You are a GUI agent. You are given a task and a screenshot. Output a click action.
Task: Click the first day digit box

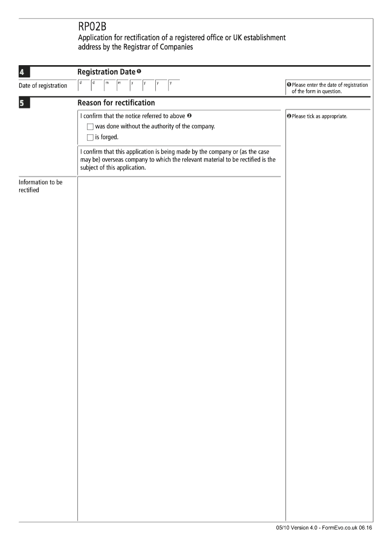pyautogui.click(x=84, y=86)
